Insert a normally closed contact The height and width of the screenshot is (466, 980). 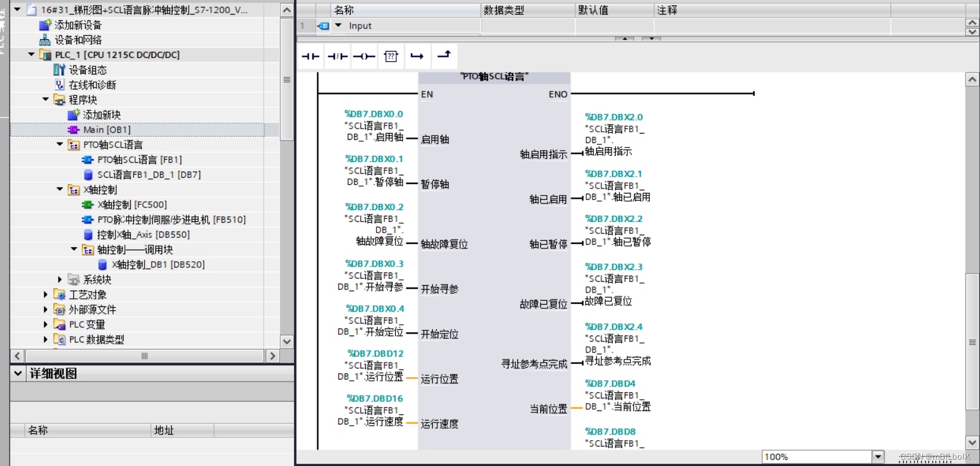click(x=337, y=56)
